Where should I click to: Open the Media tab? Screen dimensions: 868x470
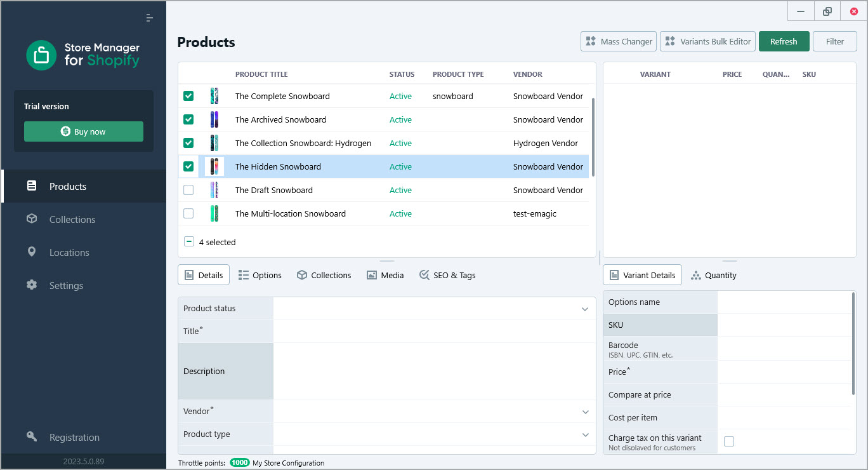click(x=385, y=275)
